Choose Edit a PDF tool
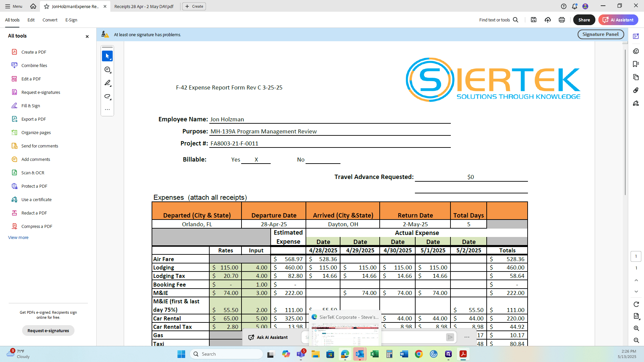This screenshot has height=362, width=644. (x=31, y=79)
